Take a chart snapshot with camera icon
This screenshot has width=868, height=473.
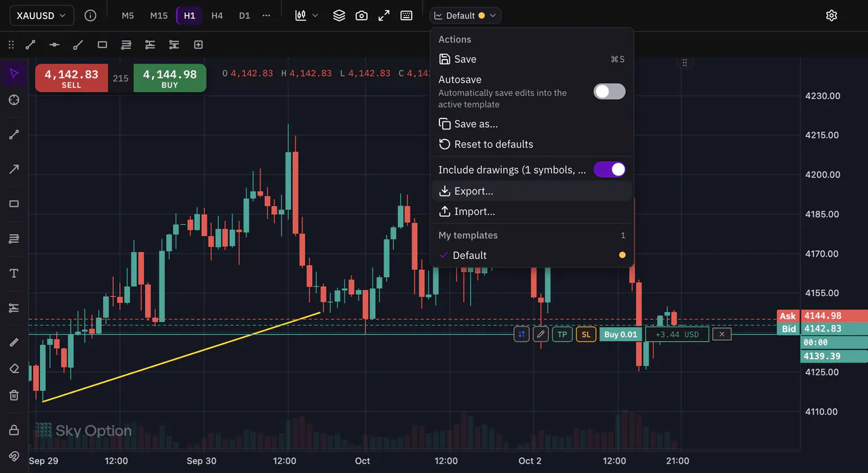coord(361,16)
